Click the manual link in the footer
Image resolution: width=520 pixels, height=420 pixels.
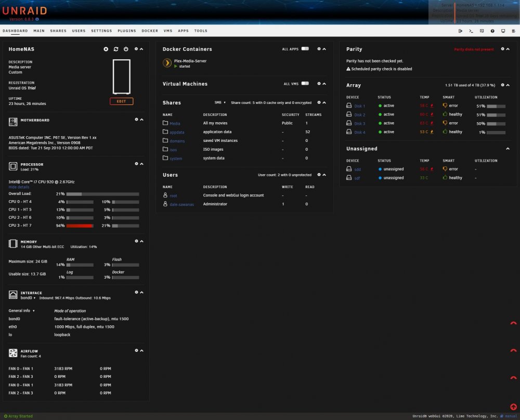click(x=511, y=416)
